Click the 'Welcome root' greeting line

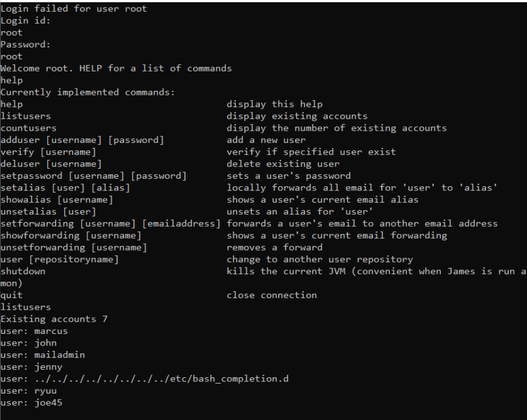[x=116, y=69]
